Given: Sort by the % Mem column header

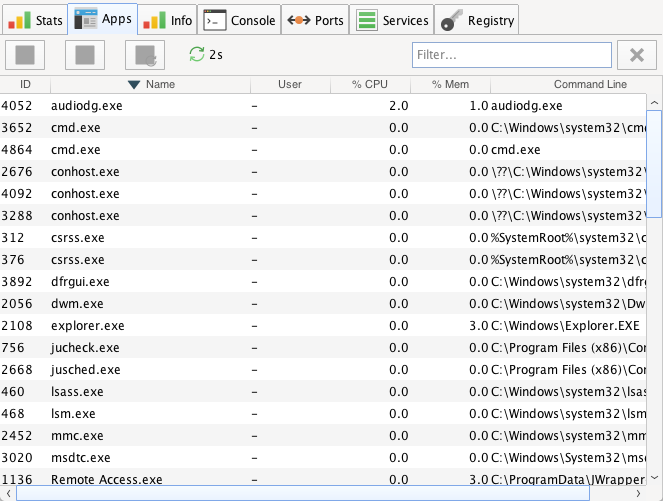Looking at the screenshot, I should click(450, 84).
